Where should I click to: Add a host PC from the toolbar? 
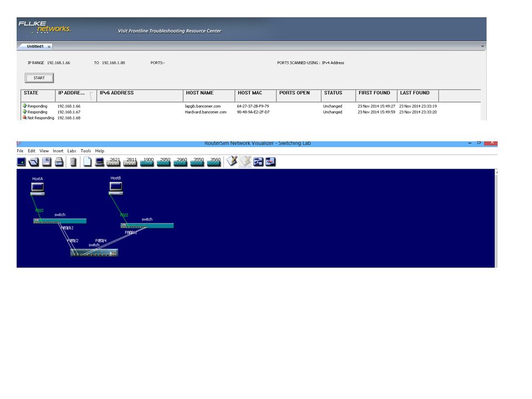click(99, 162)
